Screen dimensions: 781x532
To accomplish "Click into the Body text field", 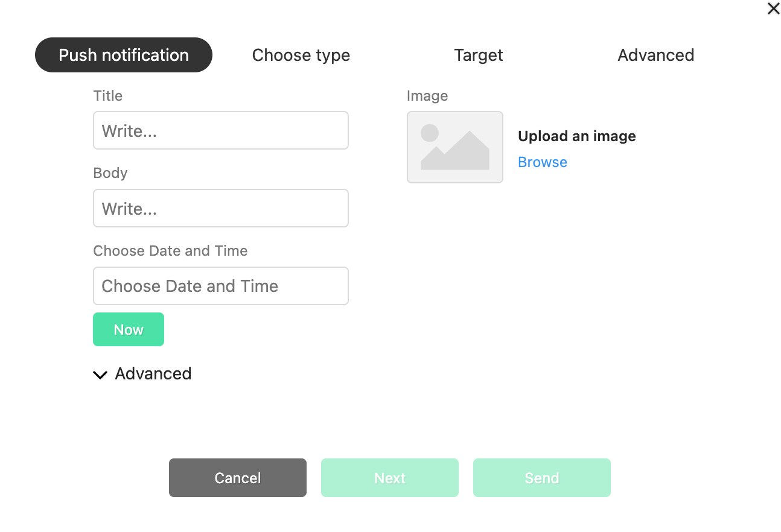I will [221, 208].
